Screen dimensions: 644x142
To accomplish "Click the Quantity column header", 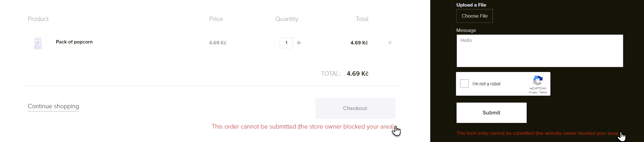I will 286,19.
